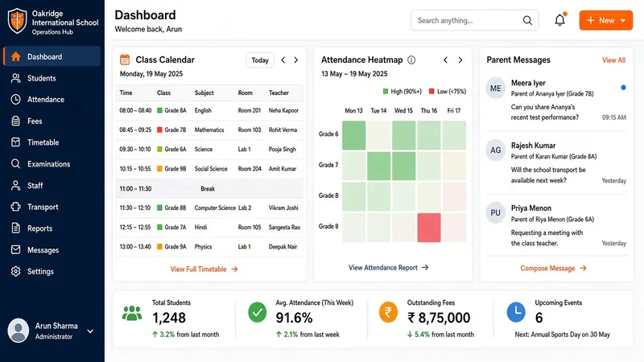Click the Fees document icon
The image size is (644, 362).
[x=15, y=121]
